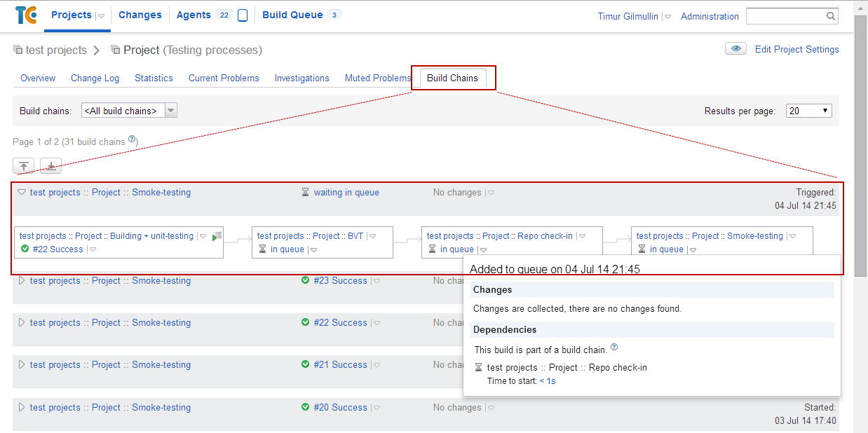Click the agents status icon beside Agents 22
This screenshot has width=868, height=433.
(x=243, y=15)
